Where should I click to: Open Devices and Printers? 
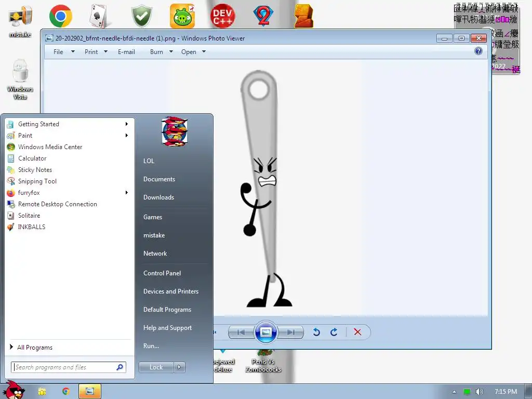click(171, 291)
